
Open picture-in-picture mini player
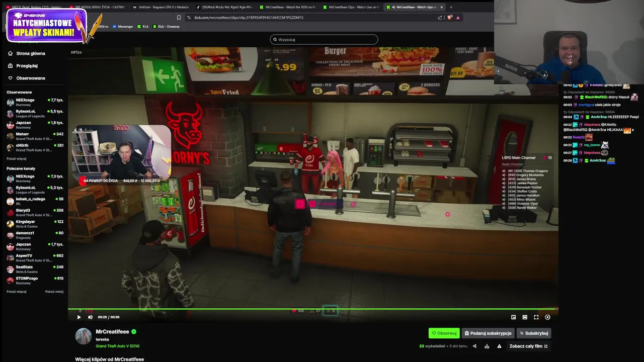[x=513, y=317]
